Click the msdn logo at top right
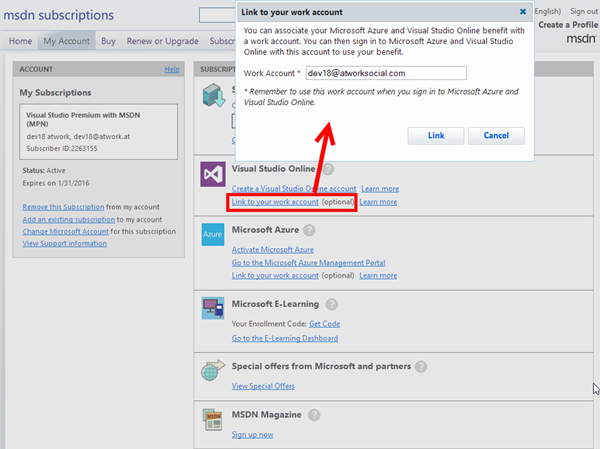The width and height of the screenshot is (600, 449). pos(581,38)
